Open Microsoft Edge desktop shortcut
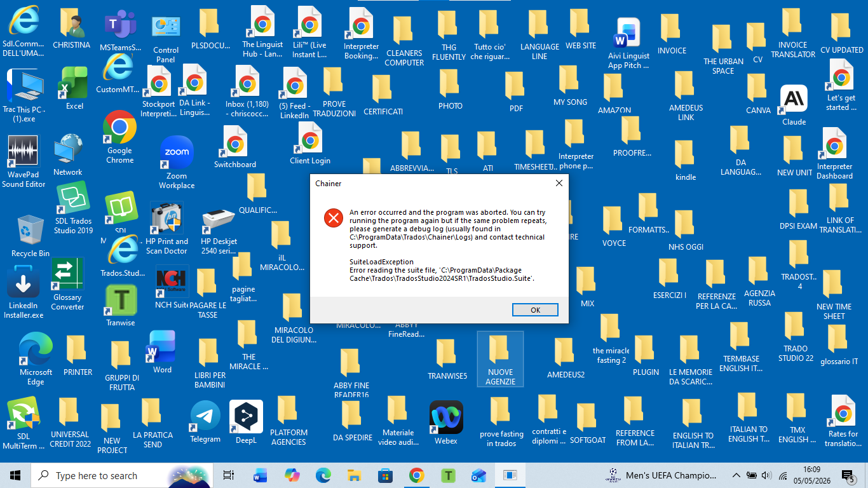 point(36,359)
